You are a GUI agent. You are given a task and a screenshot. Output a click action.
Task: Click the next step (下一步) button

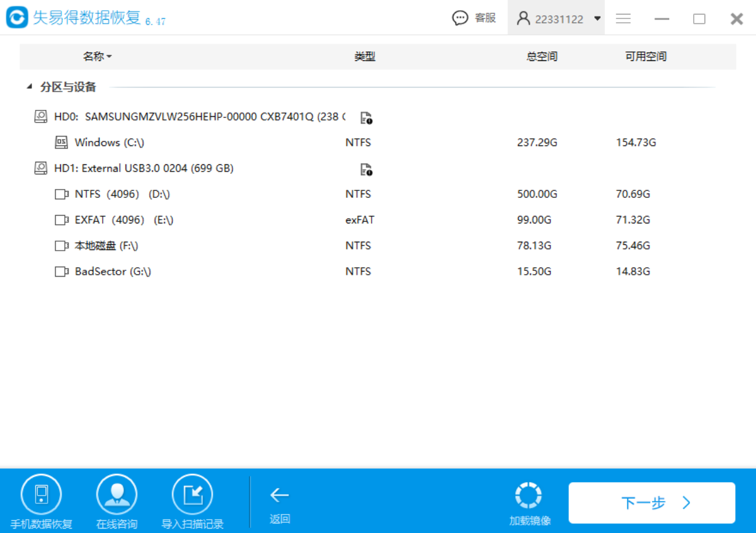[651, 503]
